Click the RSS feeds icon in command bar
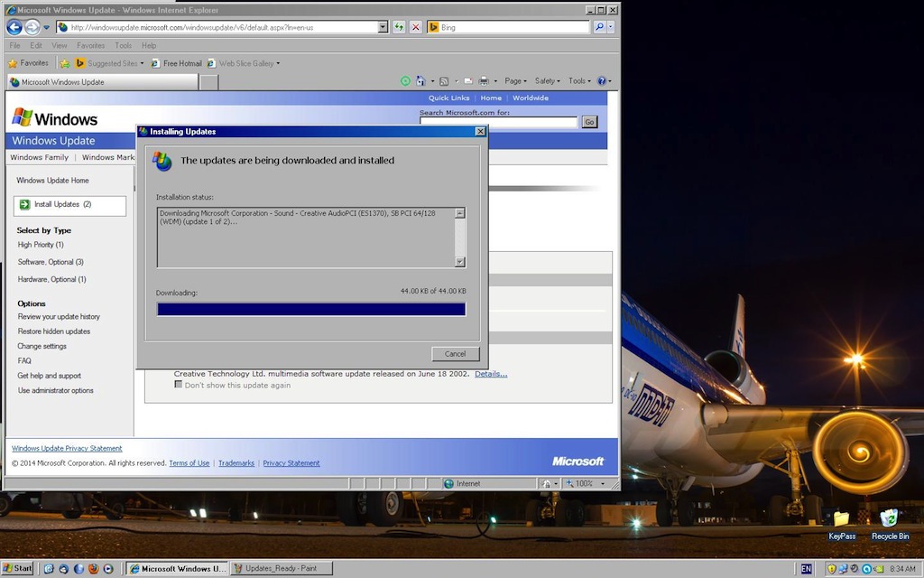 pos(444,80)
